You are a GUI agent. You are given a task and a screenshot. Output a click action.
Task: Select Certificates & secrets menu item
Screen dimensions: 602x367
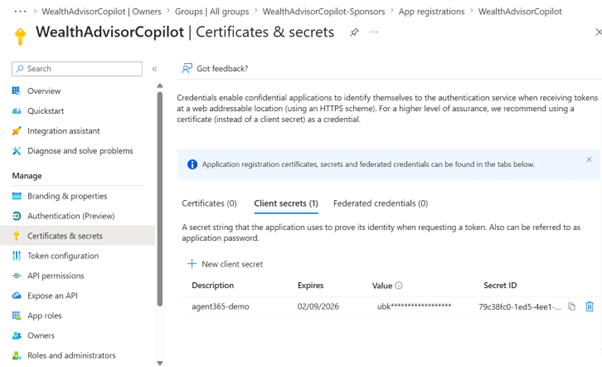pos(78,236)
